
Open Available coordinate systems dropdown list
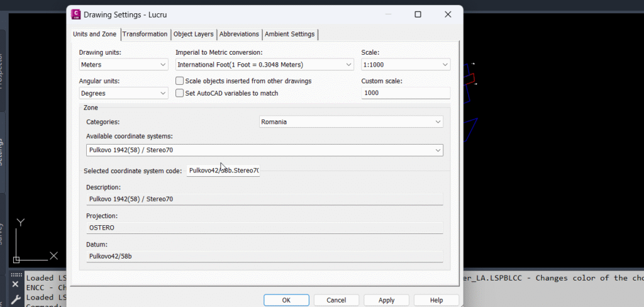pyautogui.click(x=264, y=150)
